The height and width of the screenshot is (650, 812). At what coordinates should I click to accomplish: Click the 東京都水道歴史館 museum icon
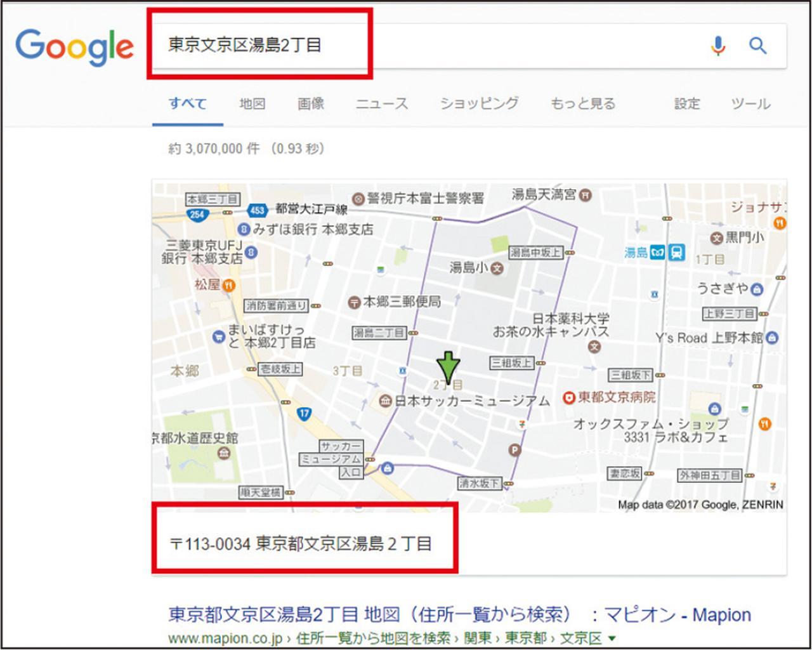[223, 454]
